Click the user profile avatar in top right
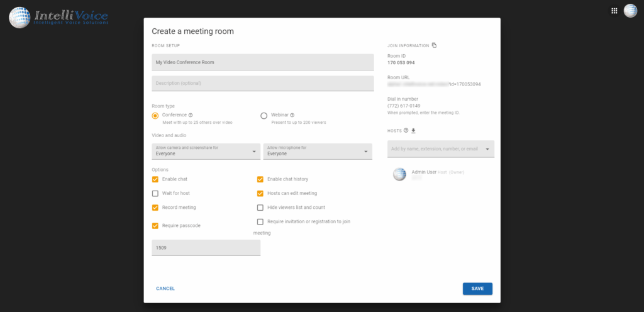The width and height of the screenshot is (644, 312). point(630,11)
